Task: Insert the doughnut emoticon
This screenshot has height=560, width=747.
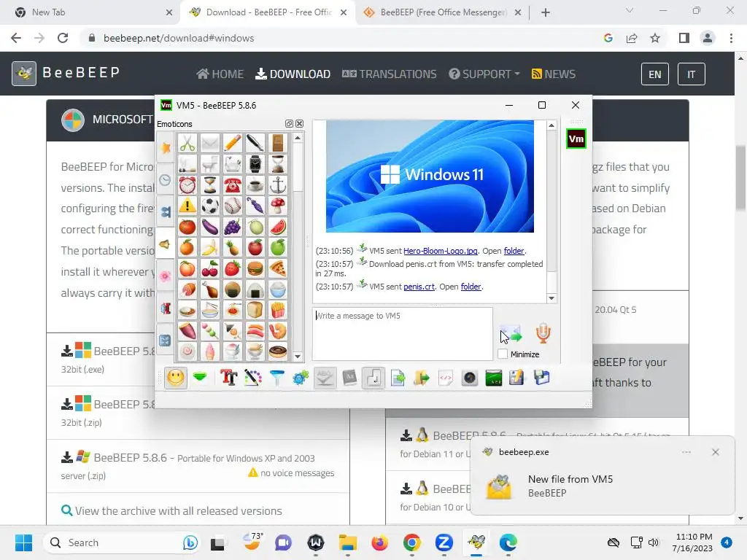Action: tap(278, 352)
